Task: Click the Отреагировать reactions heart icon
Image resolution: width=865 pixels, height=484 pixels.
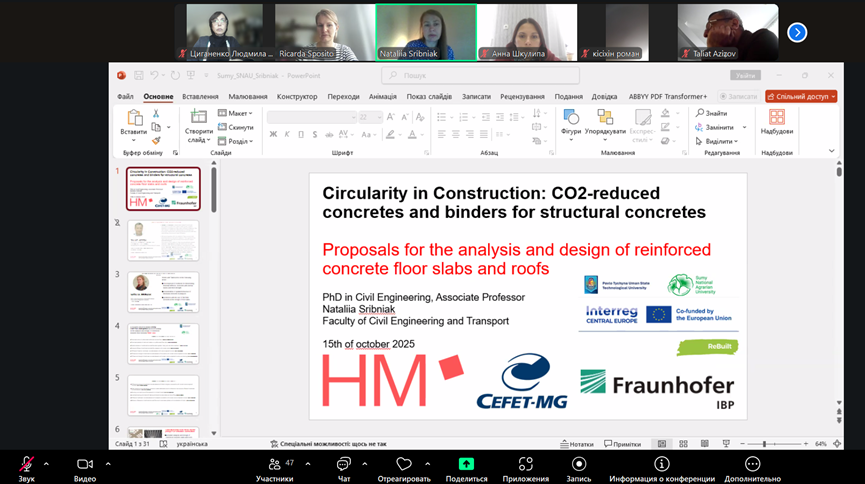Action: point(404,464)
